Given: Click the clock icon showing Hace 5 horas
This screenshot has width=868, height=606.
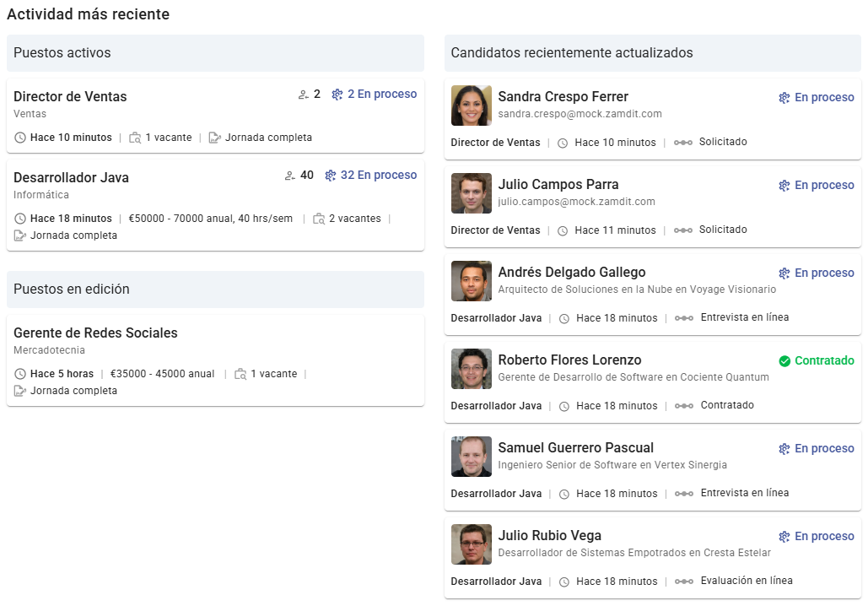Looking at the screenshot, I should 19,373.
